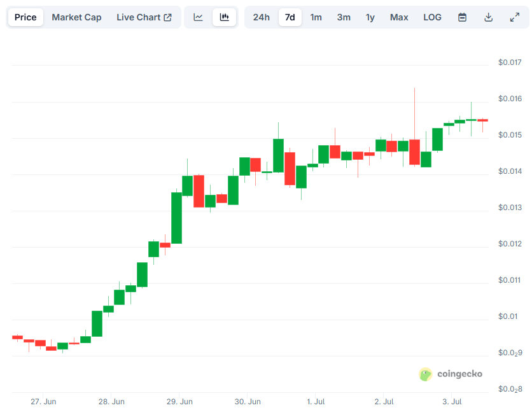Select the 1y time range

point(370,17)
